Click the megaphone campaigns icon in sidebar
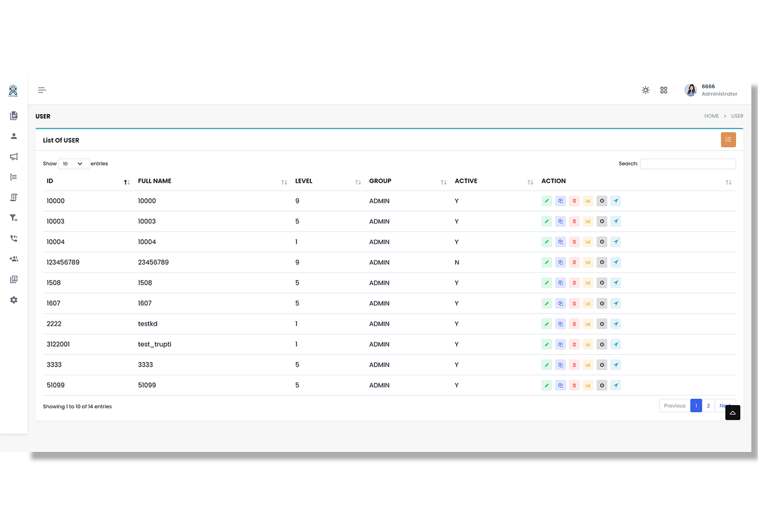Viewport: 758px width, 532px height. click(14, 157)
